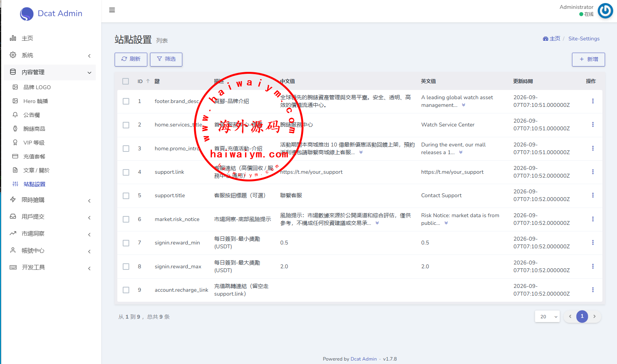Click the 主页 breadcrumb link

tap(552, 39)
